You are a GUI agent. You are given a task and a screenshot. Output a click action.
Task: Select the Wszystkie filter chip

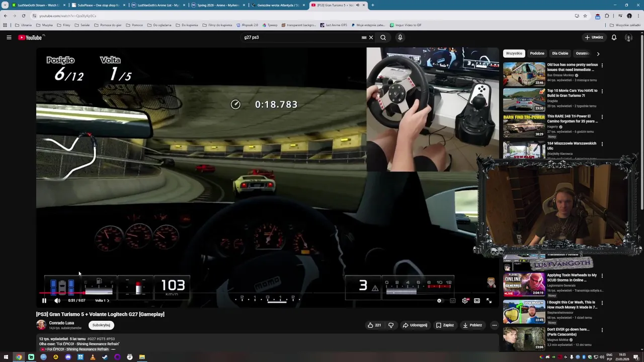[x=514, y=53]
